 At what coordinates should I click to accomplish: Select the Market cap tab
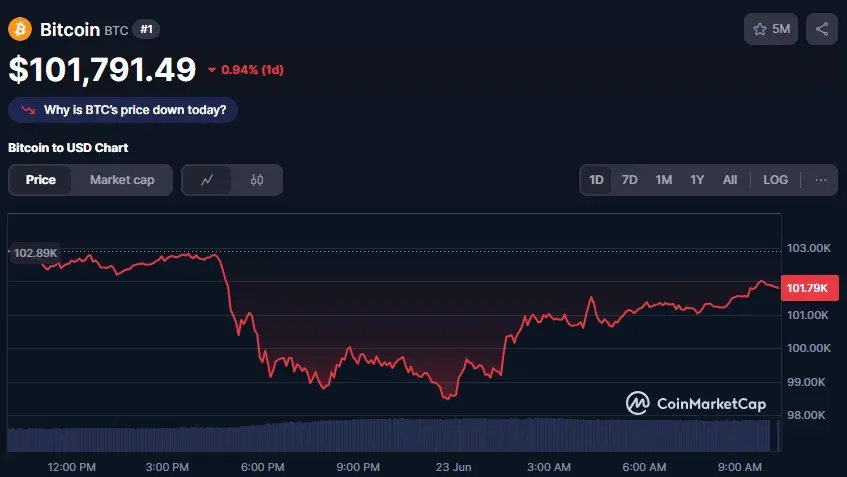[x=122, y=180]
